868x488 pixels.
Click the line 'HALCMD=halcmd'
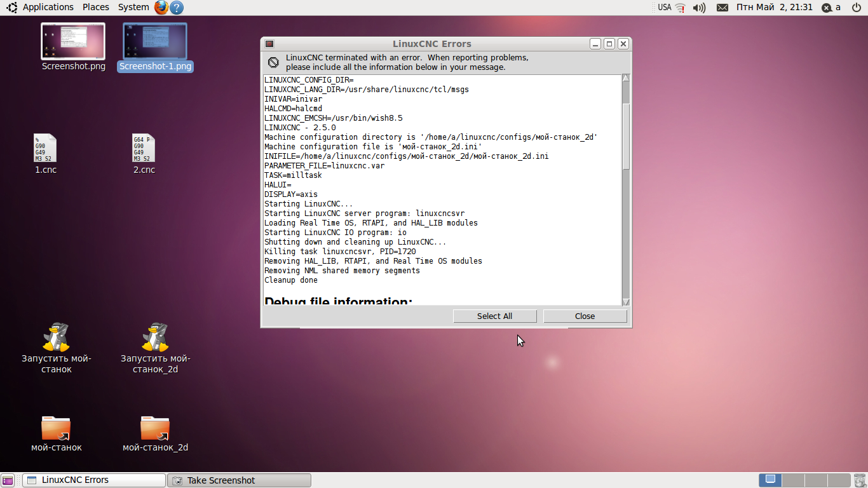(x=293, y=109)
